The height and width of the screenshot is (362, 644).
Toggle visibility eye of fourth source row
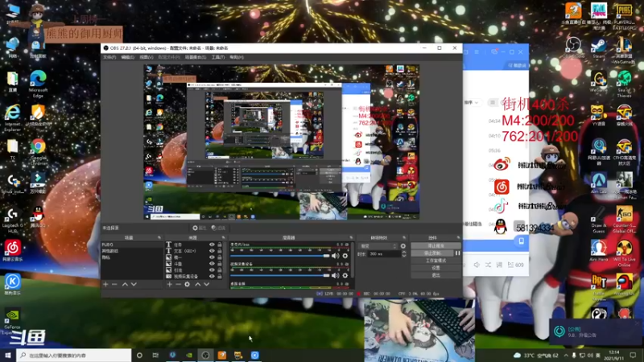click(x=212, y=264)
